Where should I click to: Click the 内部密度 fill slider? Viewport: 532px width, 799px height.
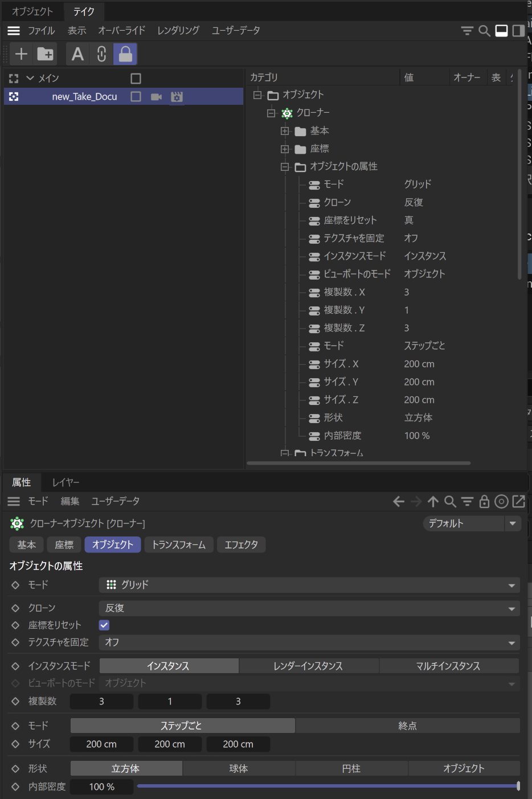(328, 786)
